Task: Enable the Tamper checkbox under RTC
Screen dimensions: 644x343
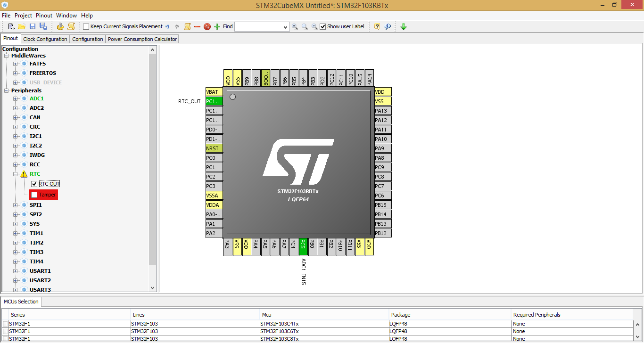Action: tap(33, 195)
